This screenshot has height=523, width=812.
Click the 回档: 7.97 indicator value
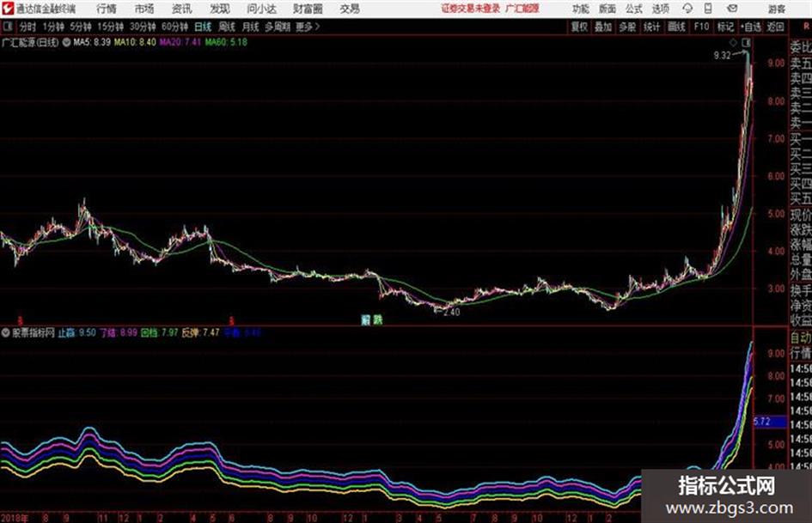160,333
